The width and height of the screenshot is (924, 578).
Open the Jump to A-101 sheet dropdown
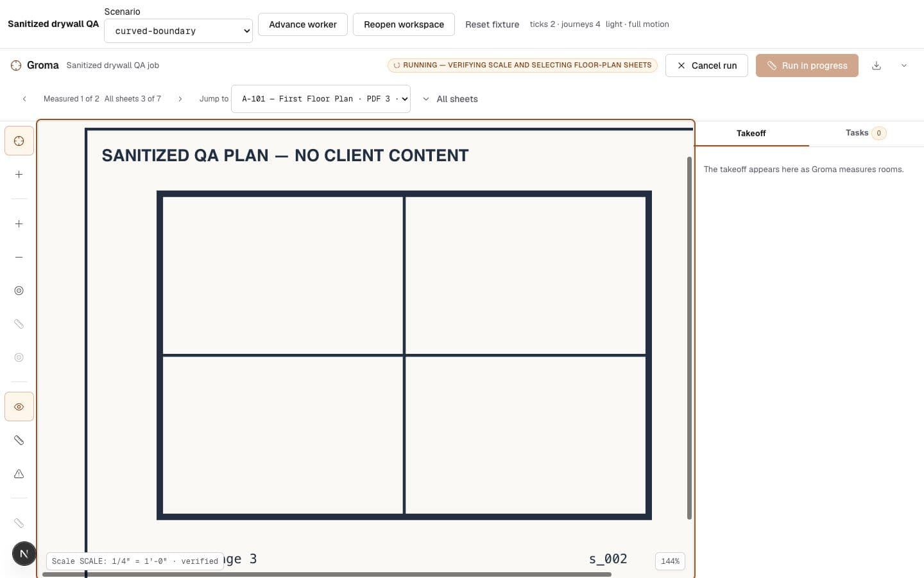(321, 99)
